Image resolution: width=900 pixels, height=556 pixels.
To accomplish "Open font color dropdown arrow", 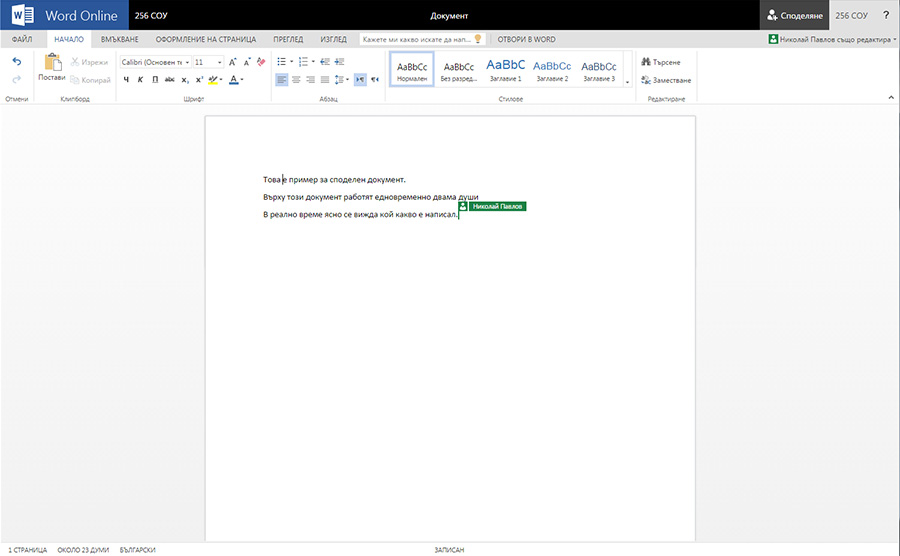I will pos(242,80).
